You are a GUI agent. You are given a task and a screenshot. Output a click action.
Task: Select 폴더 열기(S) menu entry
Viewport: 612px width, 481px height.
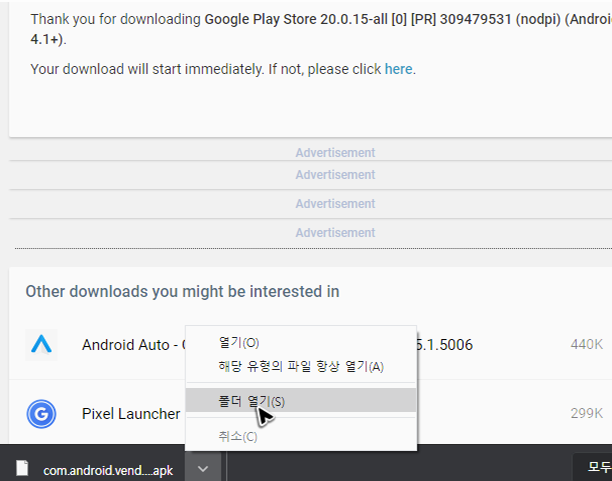[301, 401]
